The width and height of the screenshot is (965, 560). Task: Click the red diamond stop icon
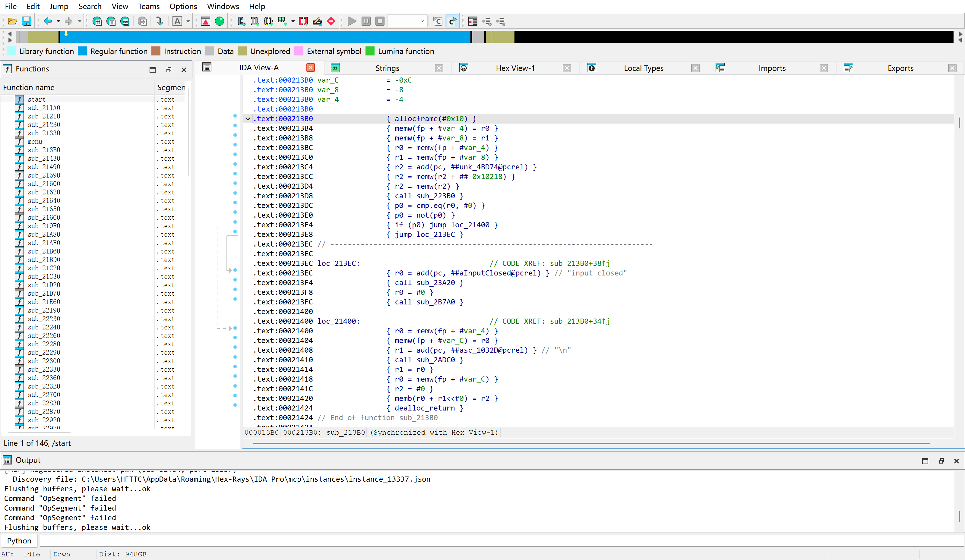click(331, 21)
